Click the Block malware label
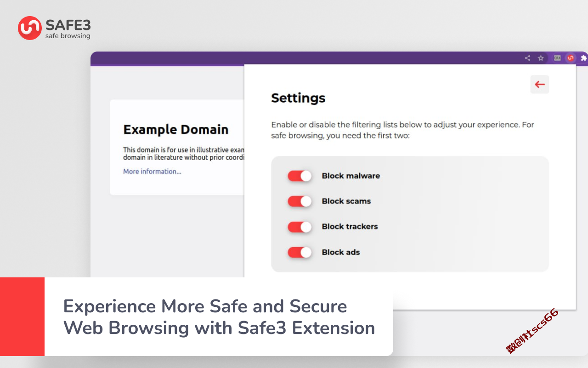Viewport: 588px width, 368px height. coord(351,176)
